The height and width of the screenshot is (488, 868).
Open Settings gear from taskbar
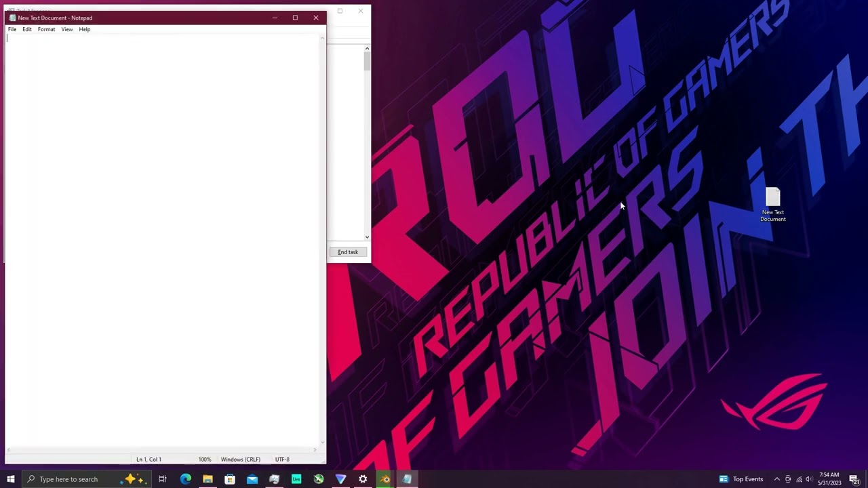[363, 479]
